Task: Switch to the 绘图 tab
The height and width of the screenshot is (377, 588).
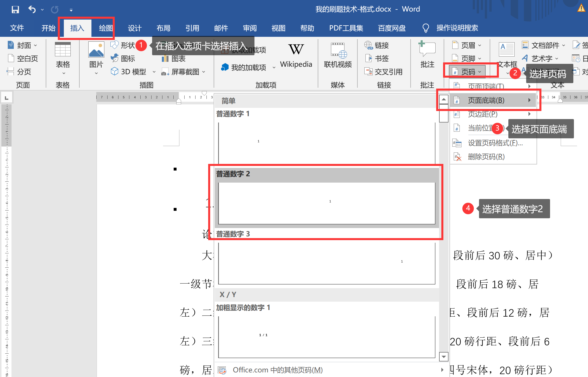Action: (106, 28)
